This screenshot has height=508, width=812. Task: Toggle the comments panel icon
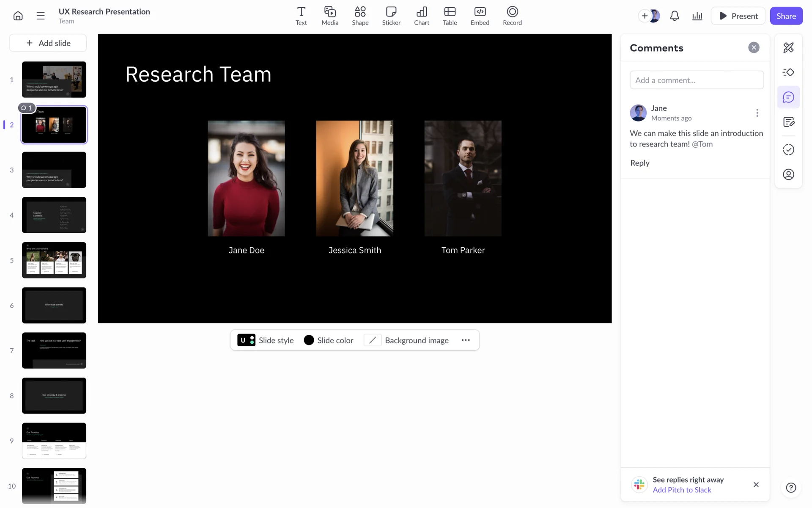pyautogui.click(x=788, y=97)
